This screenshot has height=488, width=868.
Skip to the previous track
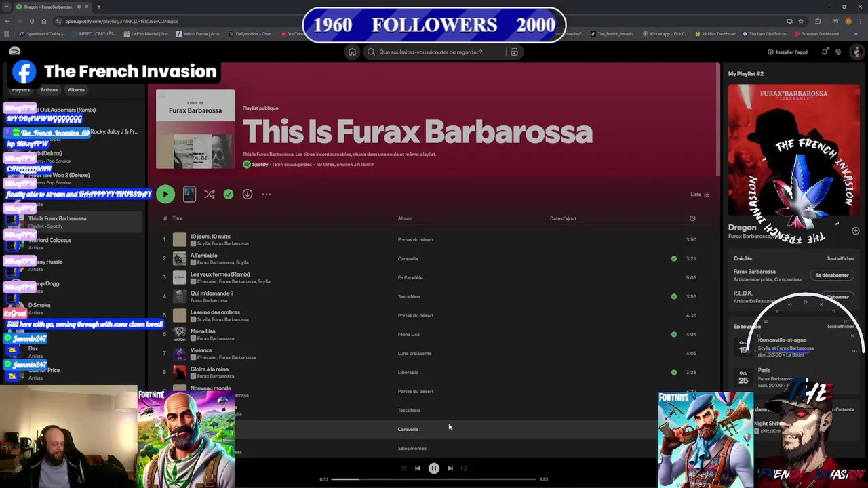coord(418,468)
